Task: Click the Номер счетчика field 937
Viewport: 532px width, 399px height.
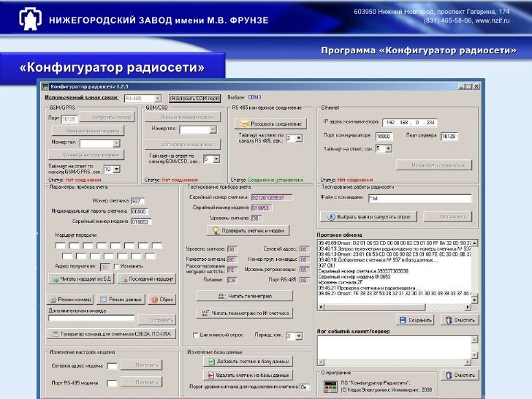Action: [x=137, y=201]
